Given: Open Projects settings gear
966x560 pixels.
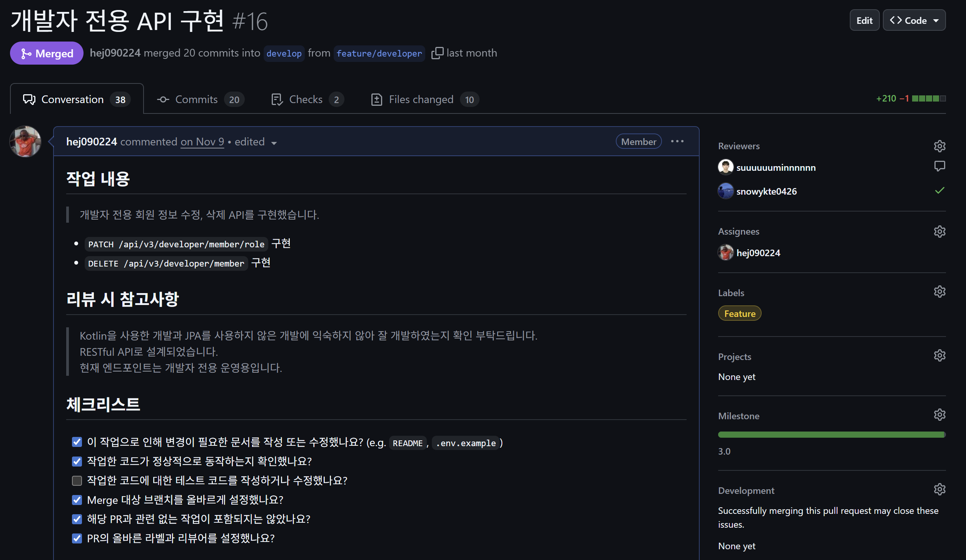Looking at the screenshot, I should point(939,356).
